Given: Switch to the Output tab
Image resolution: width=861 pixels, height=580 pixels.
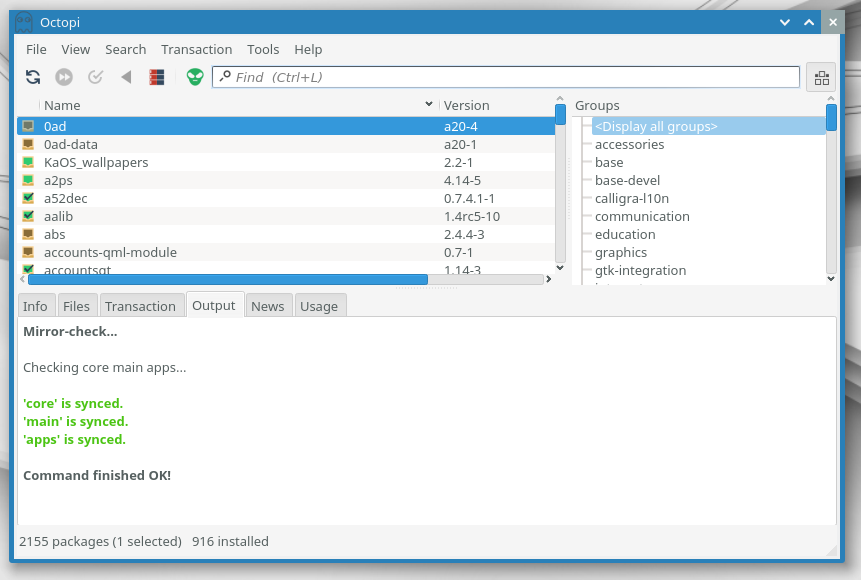Looking at the screenshot, I should pos(214,305).
